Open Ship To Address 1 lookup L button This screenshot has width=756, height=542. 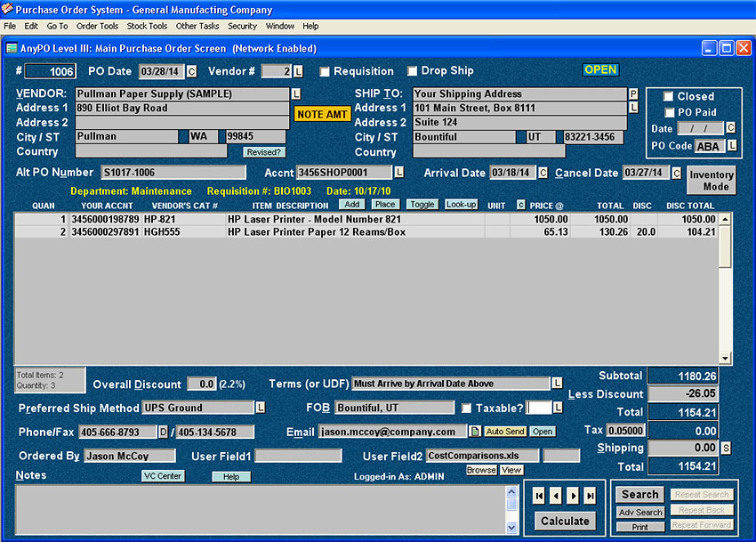(633, 108)
